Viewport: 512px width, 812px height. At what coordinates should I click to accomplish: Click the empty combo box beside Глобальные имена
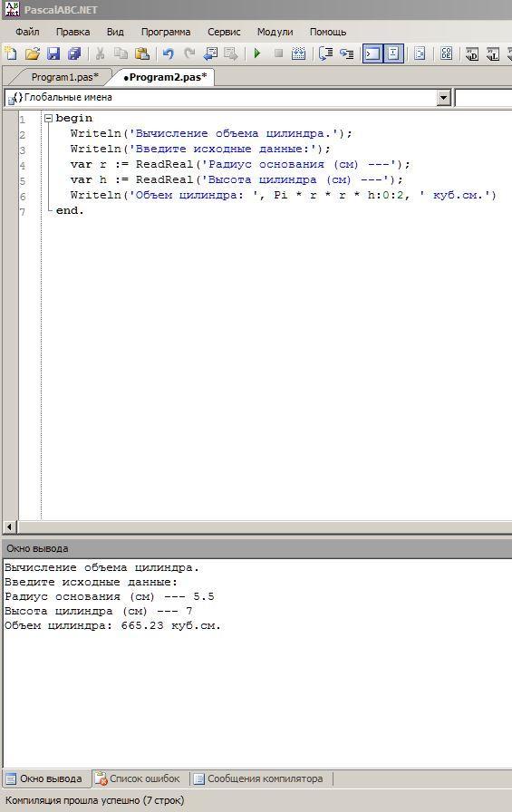click(x=483, y=97)
